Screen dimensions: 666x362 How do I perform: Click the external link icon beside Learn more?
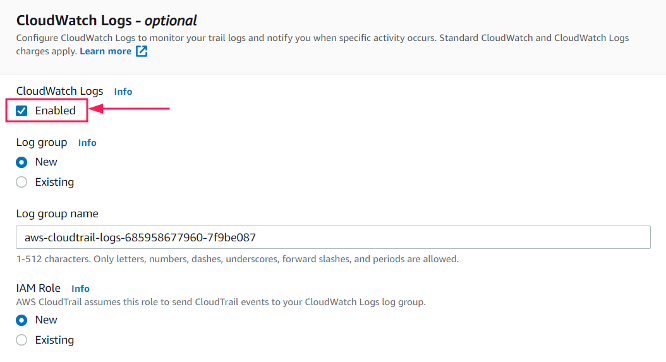pos(141,51)
